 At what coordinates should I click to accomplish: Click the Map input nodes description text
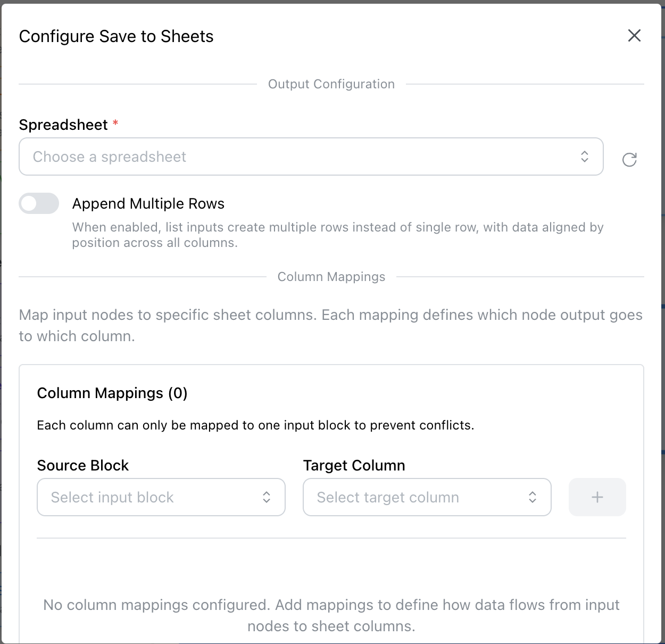331,325
